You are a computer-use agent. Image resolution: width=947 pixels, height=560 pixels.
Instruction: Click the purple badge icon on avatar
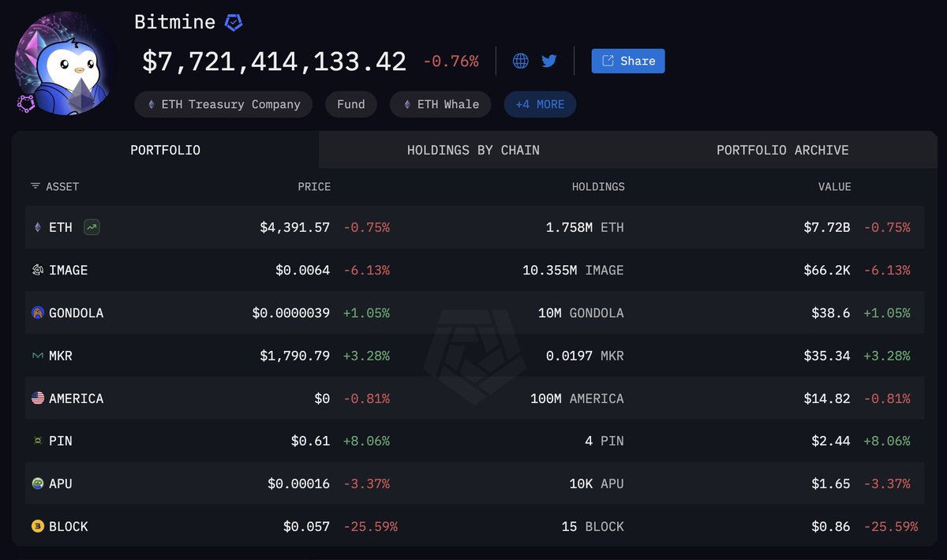(x=27, y=103)
